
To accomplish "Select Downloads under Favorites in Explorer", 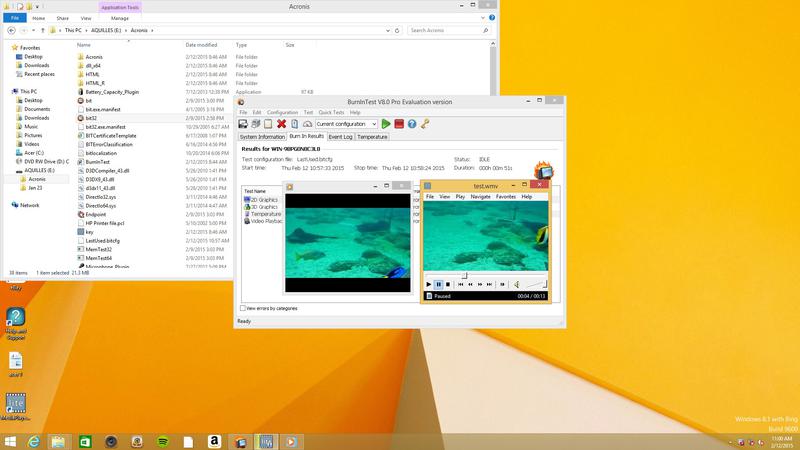I will [x=36, y=65].
